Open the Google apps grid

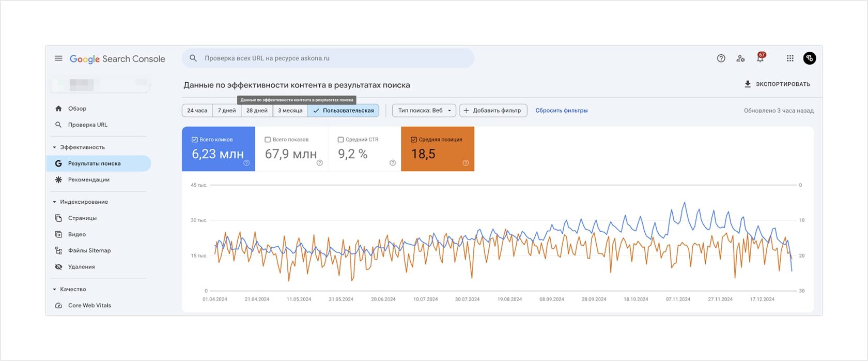[x=790, y=58]
